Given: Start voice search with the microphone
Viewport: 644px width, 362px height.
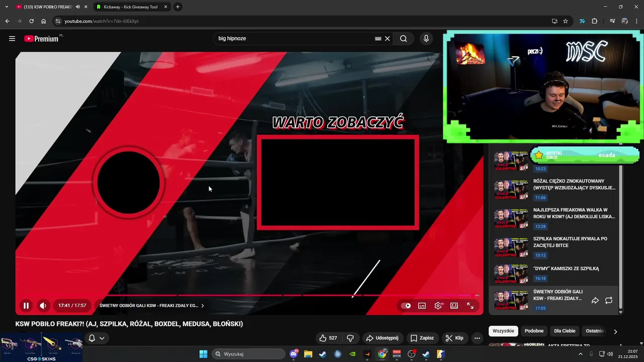Looking at the screenshot, I should point(426,38).
